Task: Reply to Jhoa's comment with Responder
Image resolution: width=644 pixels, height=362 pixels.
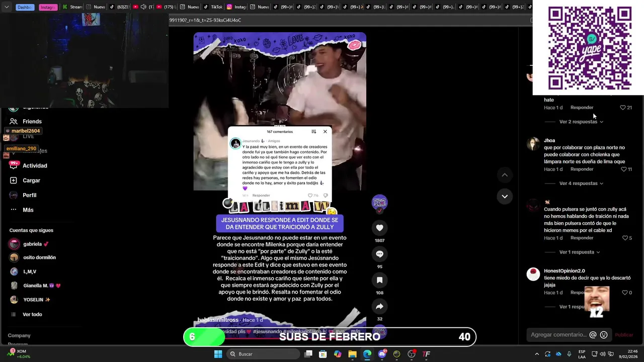Action: click(582, 169)
